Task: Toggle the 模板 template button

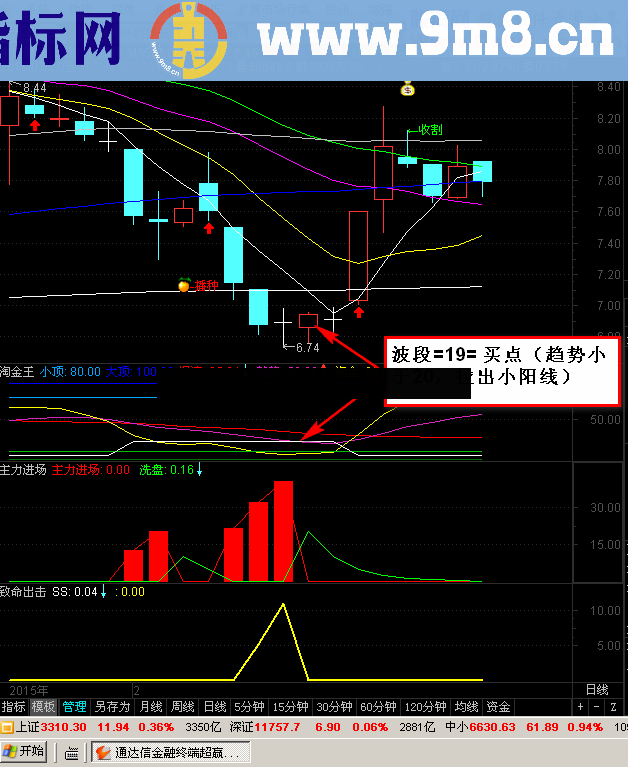Action: pos(43,706)
